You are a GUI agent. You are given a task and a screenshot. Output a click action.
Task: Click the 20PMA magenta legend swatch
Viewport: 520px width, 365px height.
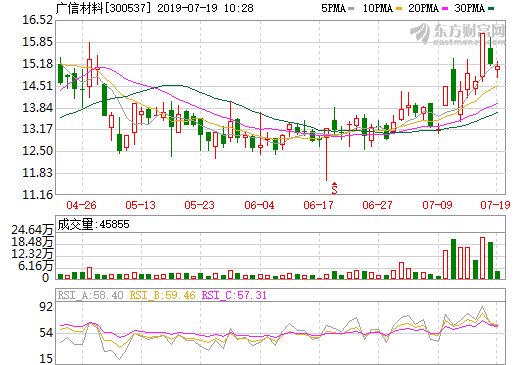click(x=445, y=9)
